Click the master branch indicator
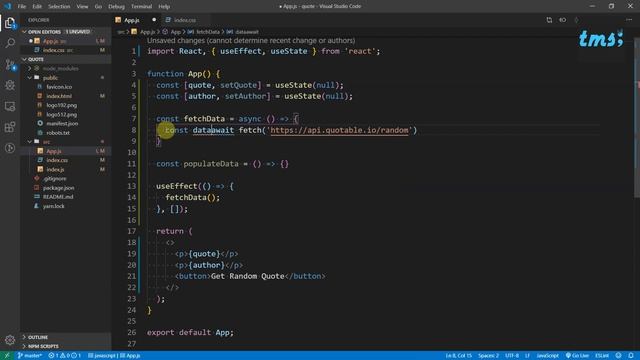 click(x=29, y=356)
